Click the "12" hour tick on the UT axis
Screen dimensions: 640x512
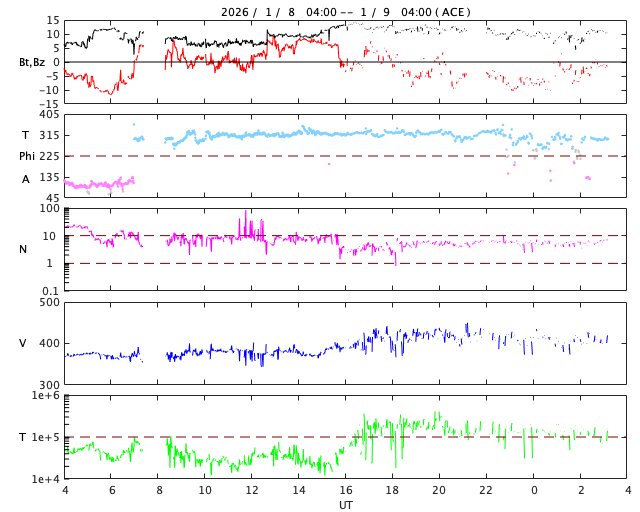click(x=252, y=490)
